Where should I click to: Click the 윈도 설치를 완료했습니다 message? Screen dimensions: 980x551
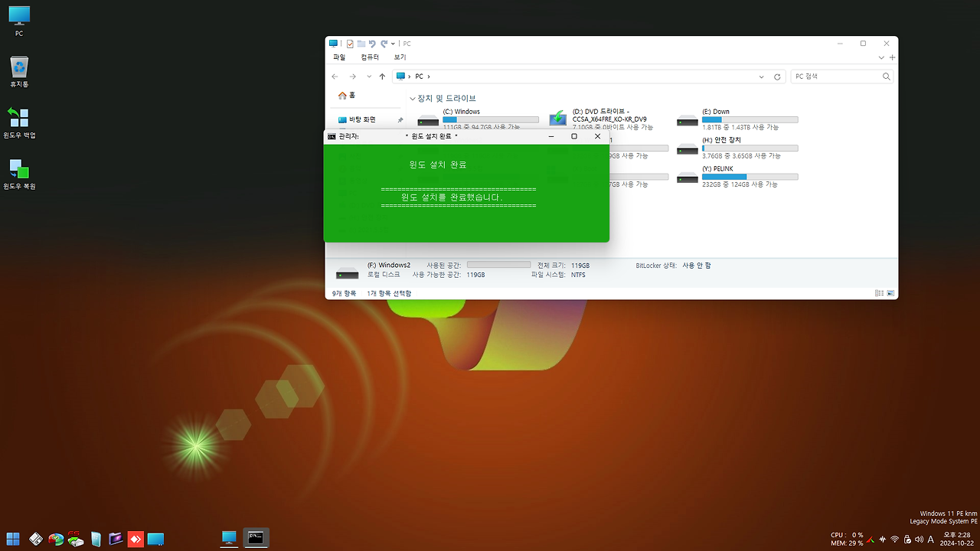pos(452,197)
